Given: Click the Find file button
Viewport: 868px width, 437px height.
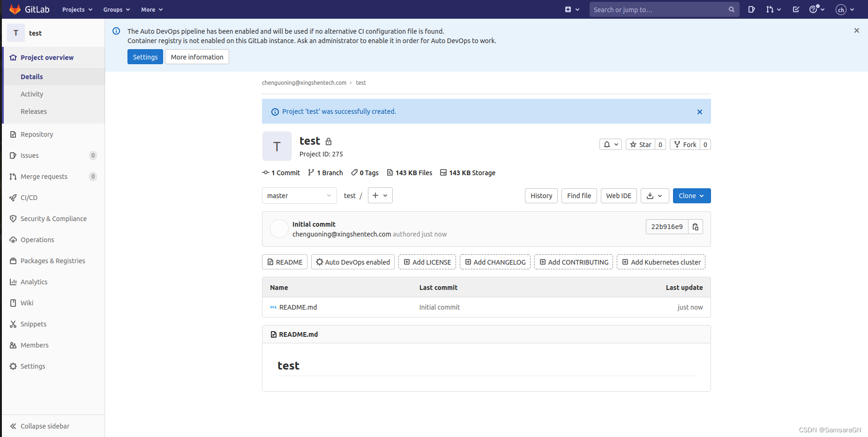Looking at the screenshot, I should [579, 196].
